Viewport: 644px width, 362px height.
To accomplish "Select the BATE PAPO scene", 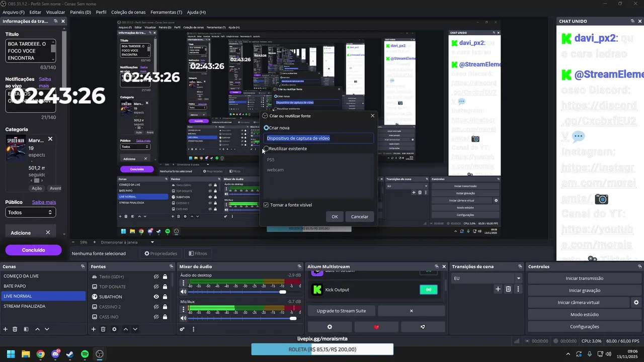I will point(43,286).
